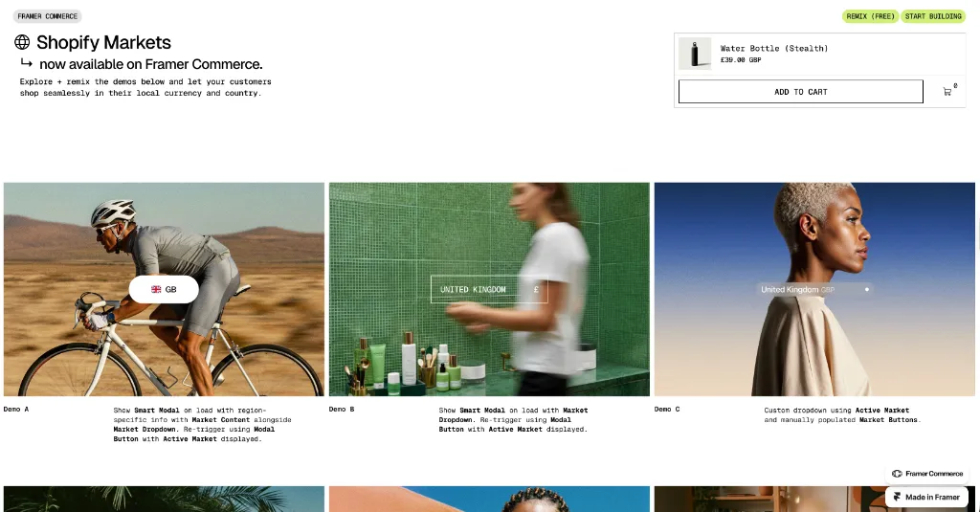Click the 'Explore + remix the demos' paragraph
The image size is (980, 512).
pos(145,87)
